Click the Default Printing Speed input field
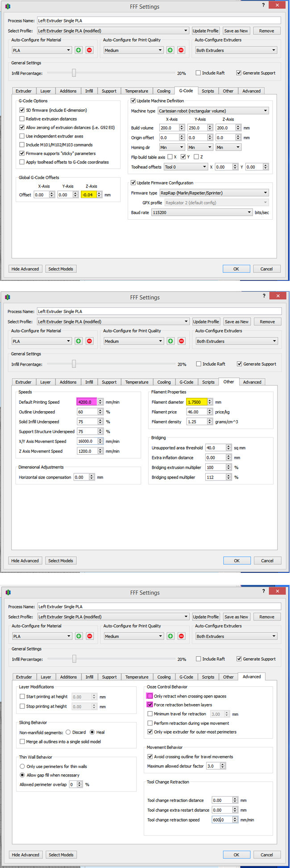 pos(87,402)
